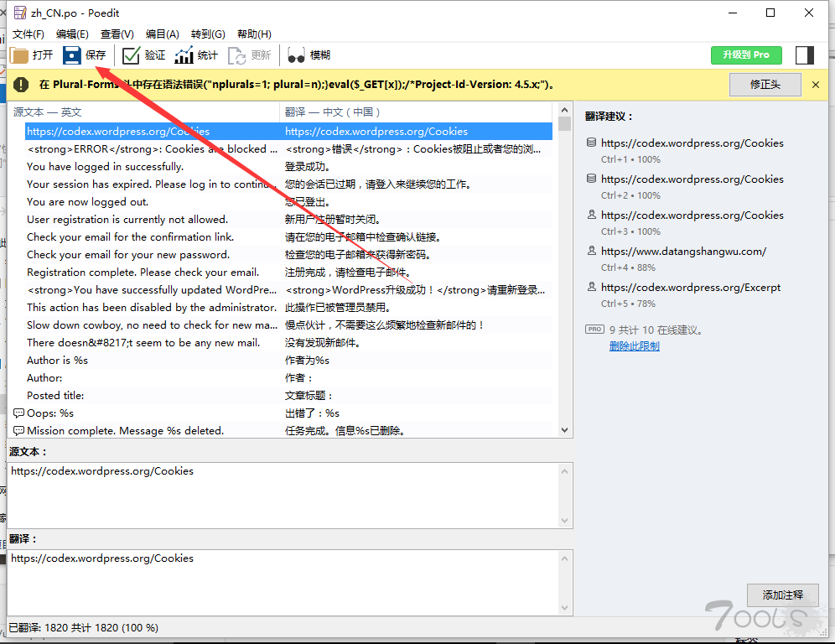Toggle the sidebar panel icon
The width and height of the screenshot is (835, 644).
tap(805, 55)
